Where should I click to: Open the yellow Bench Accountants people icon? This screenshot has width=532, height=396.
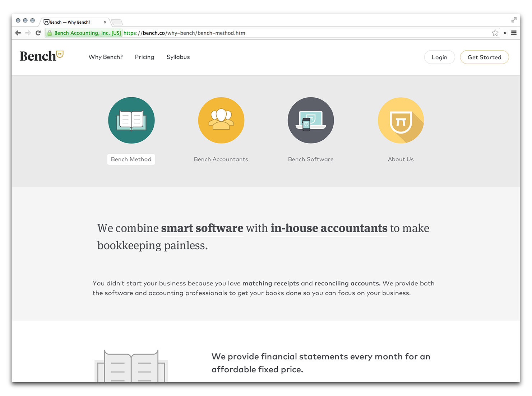221,120
